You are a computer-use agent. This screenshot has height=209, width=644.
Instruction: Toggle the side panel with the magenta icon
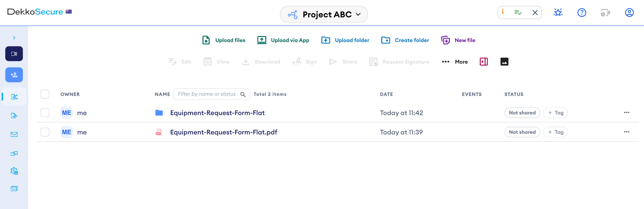click(x=484, y=62)
